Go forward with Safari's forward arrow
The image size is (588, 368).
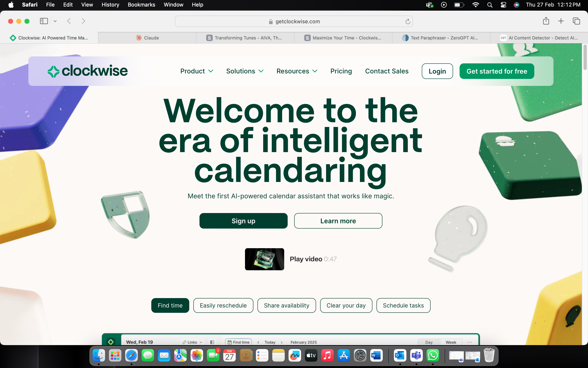(83, 21)
